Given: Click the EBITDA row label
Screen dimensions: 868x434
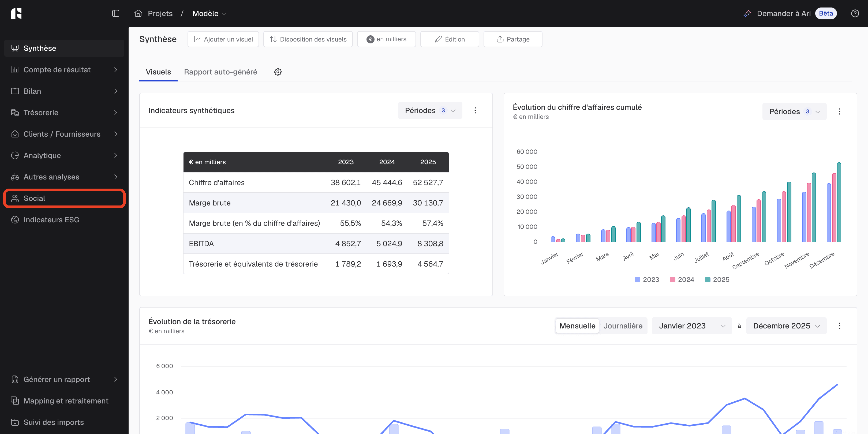Looking at the screenshot, I should (x=201, y=244).
